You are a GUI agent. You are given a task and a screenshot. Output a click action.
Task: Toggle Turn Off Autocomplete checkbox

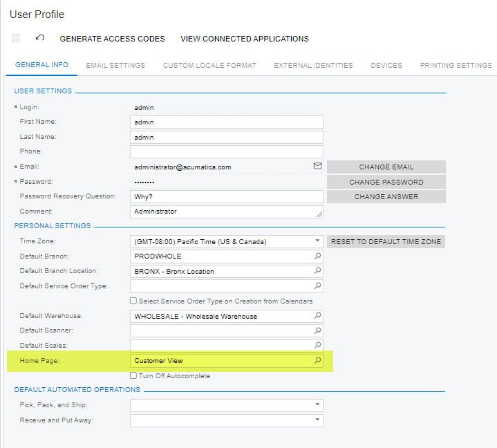133,375
